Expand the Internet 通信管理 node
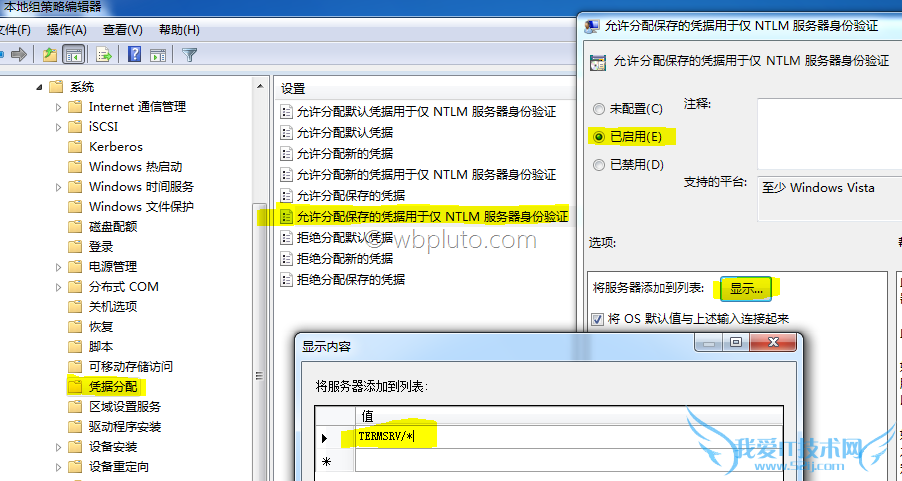 (x=58, y=107)
